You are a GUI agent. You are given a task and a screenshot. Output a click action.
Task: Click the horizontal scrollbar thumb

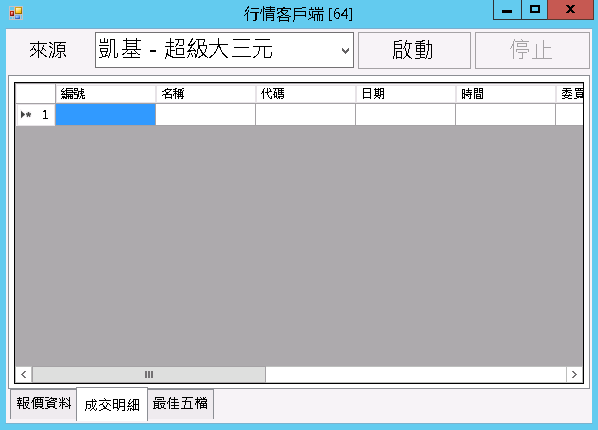click(x=149, y=374)
